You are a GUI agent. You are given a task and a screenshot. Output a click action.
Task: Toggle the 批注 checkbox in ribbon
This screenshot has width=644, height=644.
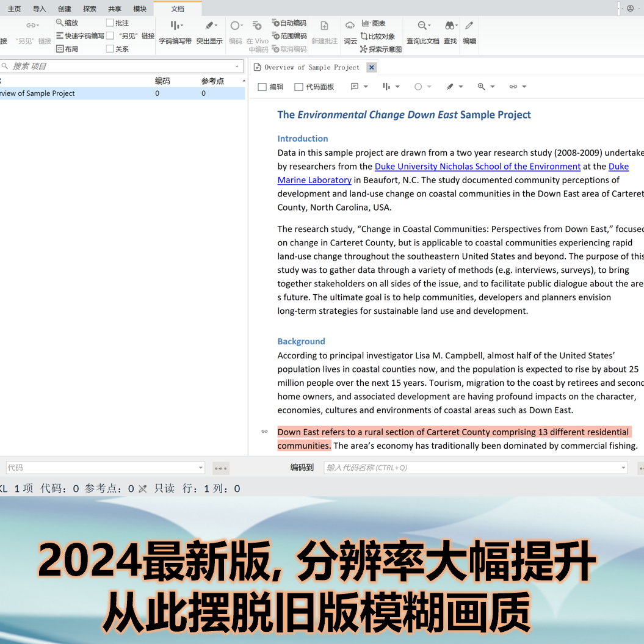pos(110,23)
